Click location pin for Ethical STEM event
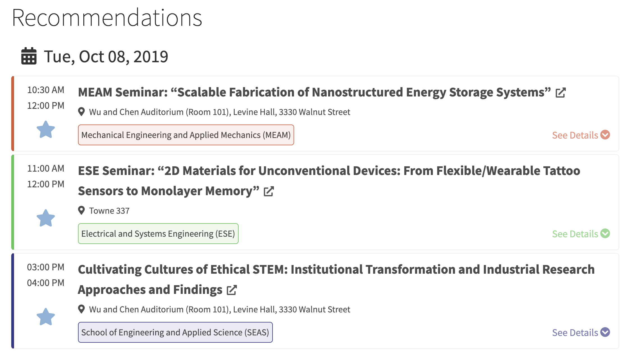The height and width of the screenshot is (364, 636). 81,309
